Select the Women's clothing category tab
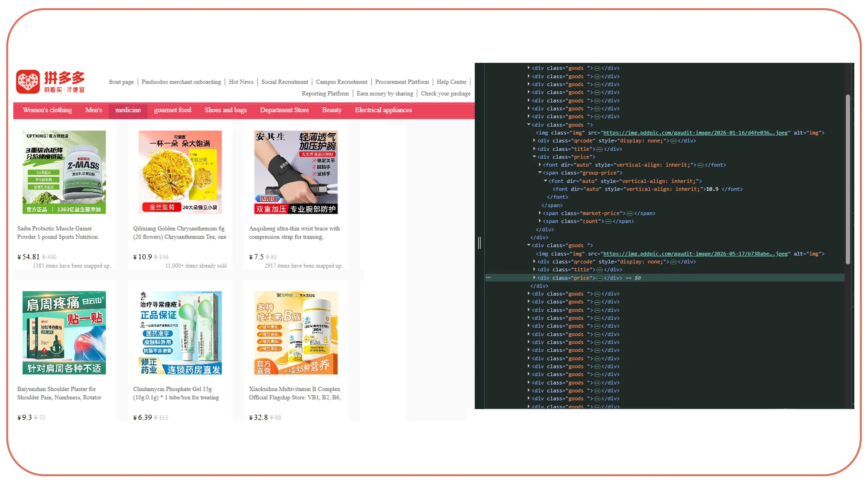 pos(47,110)
